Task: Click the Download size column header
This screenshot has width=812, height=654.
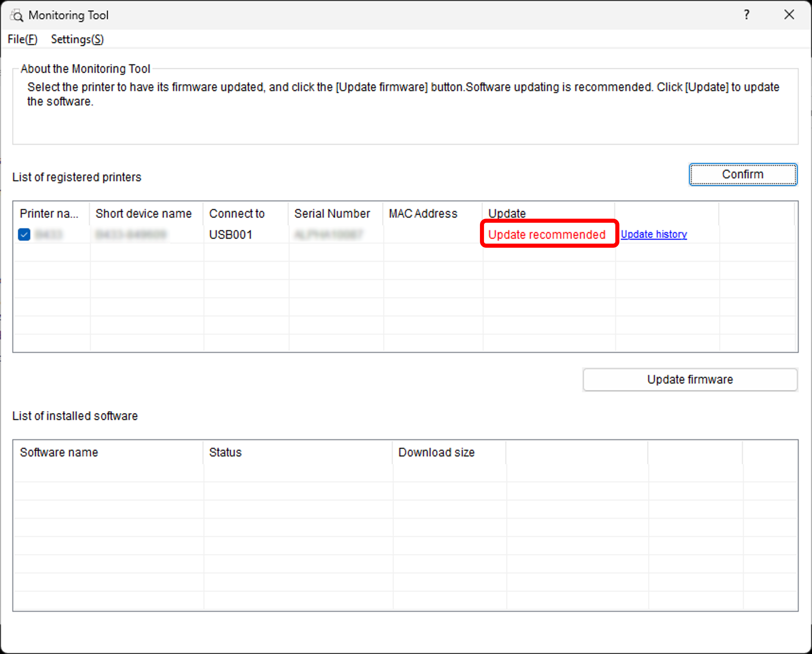Action: pyautogui.click(x=436, y=452)
